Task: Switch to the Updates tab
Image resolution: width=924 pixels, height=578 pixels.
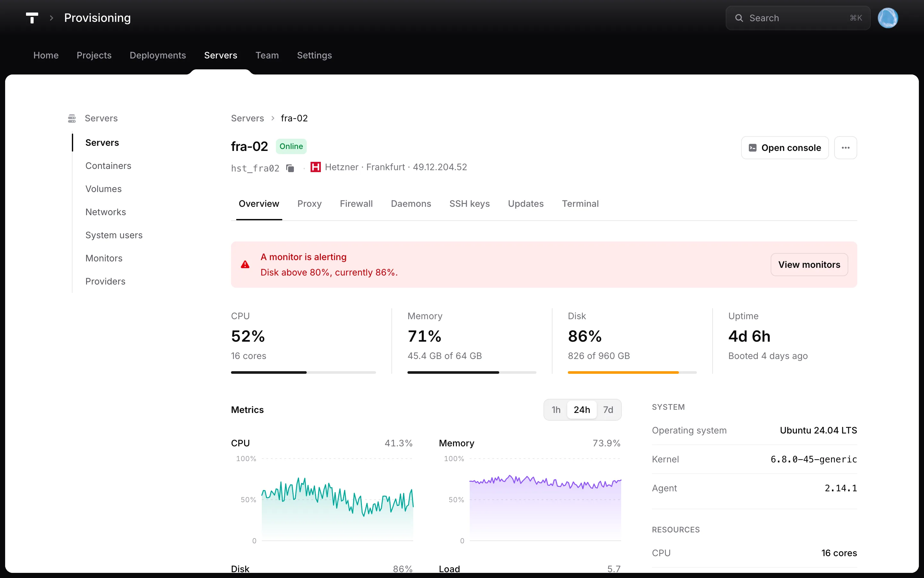Action: pyautogui.click(x=526, y=204)
